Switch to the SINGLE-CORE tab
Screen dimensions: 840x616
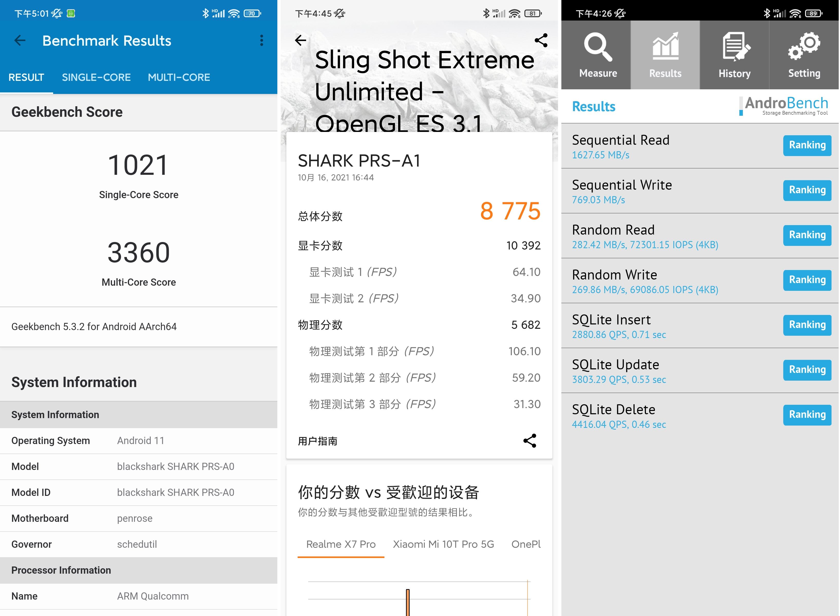point(96,77)
